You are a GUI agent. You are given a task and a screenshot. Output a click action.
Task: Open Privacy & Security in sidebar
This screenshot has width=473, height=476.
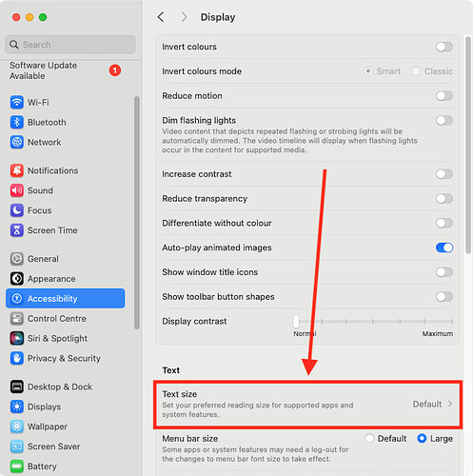pyautogui.click(x=65, y=358)
